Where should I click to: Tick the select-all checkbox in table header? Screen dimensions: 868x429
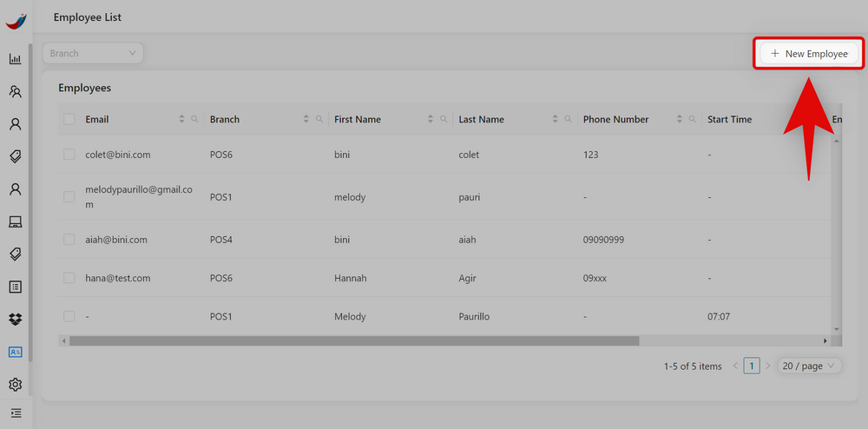pos(69,120)
